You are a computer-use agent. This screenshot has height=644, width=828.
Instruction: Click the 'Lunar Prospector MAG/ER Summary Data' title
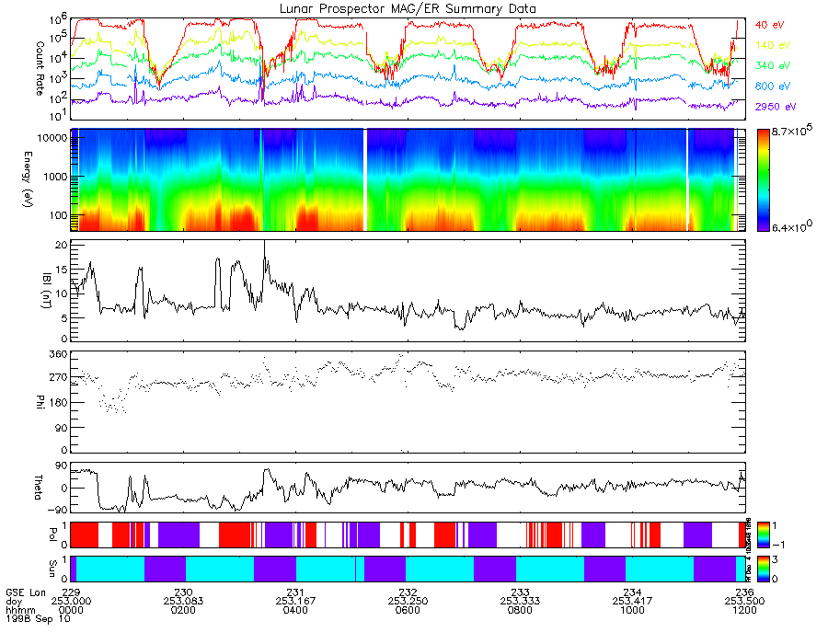[408, 8]
